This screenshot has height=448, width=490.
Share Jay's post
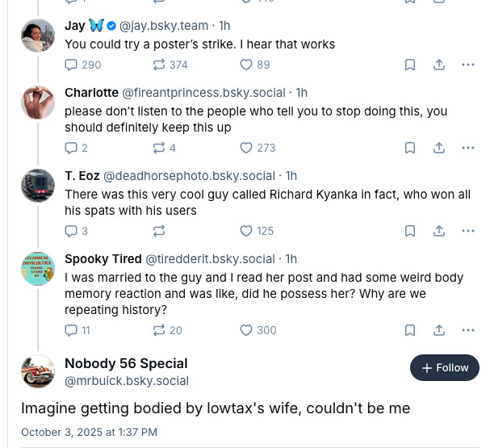pos(439,65)
